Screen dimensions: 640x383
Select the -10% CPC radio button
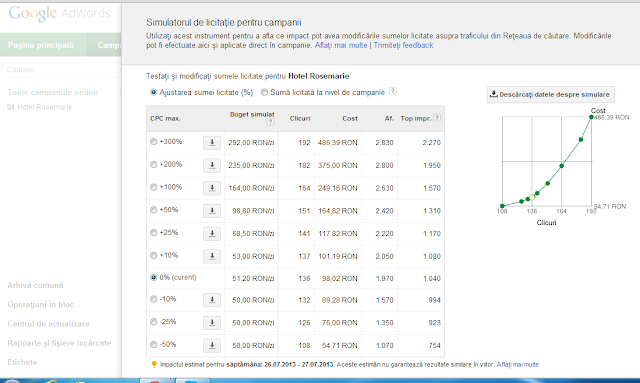tap(153, 299)
